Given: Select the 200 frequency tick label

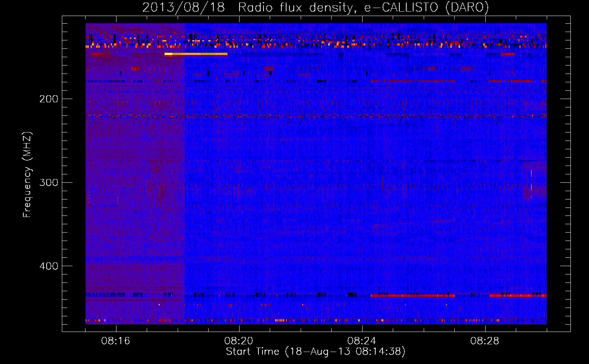Looking at the screenshot, I should (x=49, y=99).
